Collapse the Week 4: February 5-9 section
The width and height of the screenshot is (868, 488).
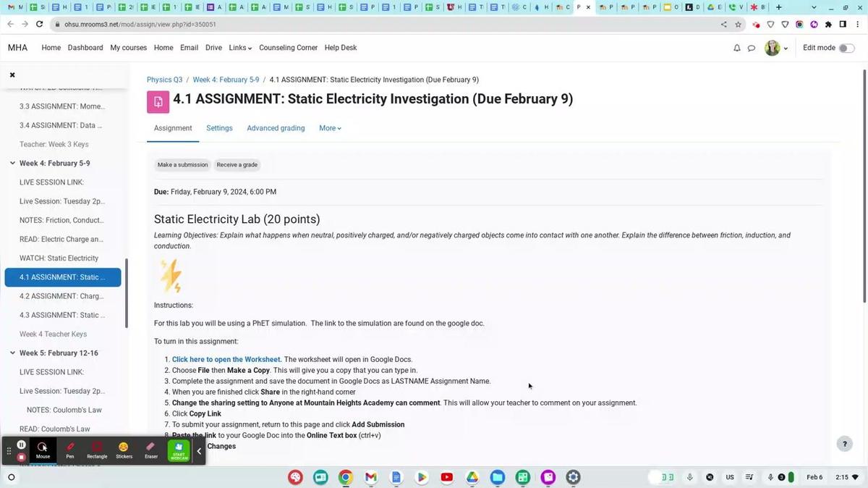pyautogui.click(x=12, y=164)
